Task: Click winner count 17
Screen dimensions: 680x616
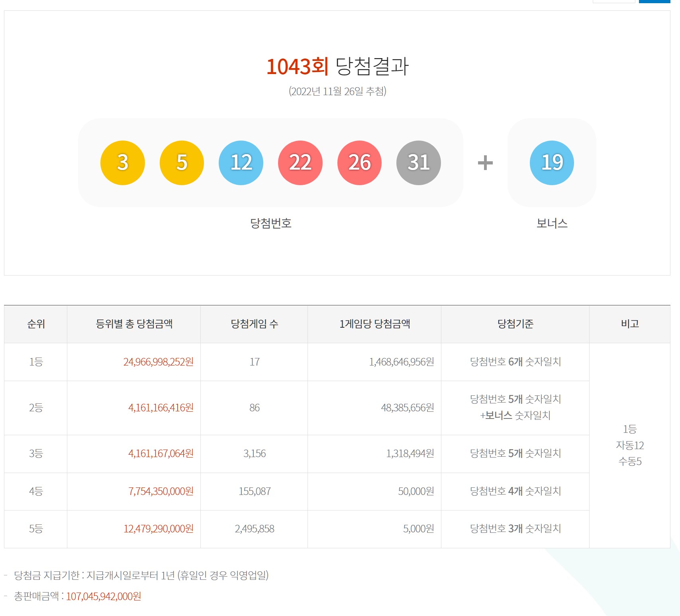Action: point(255,362)
